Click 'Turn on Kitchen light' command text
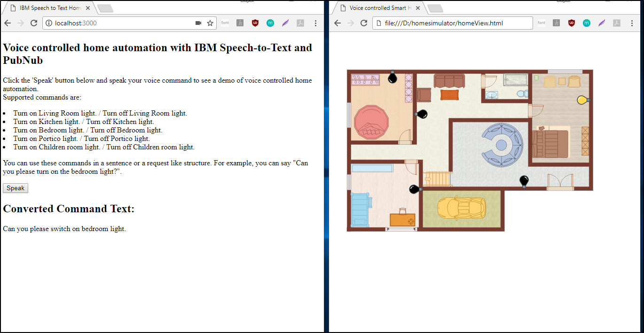This screenshot has width=644, height=333. pyautogui.click(x=47, y=122)
